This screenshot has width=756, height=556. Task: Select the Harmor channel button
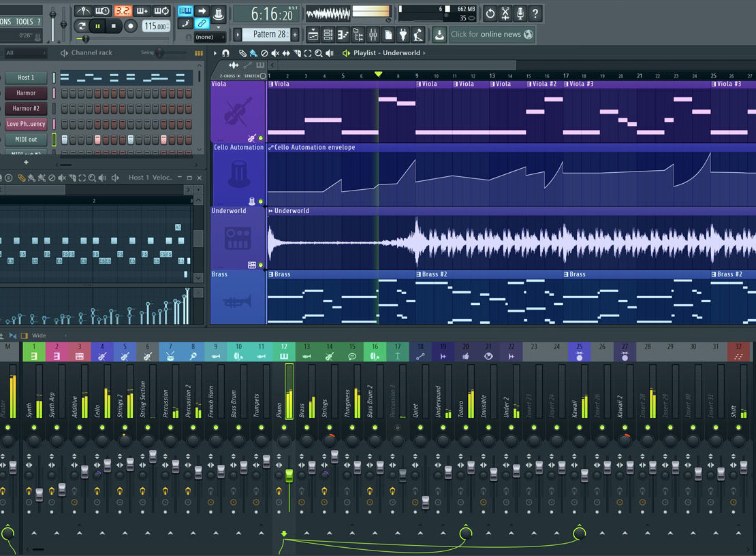[26, 93]
